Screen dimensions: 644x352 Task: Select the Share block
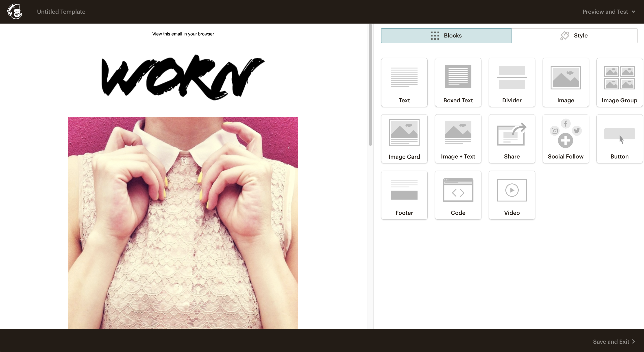click(512, 139)
